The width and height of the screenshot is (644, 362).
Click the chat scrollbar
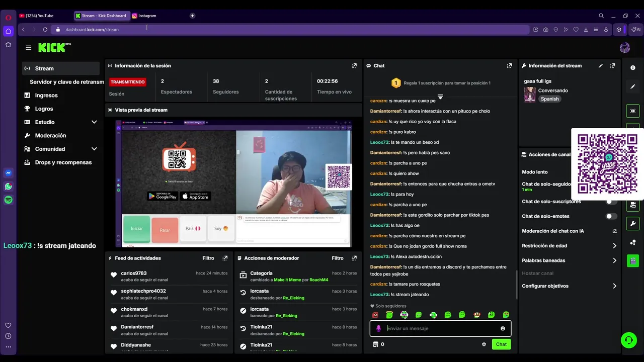point(517,285)
